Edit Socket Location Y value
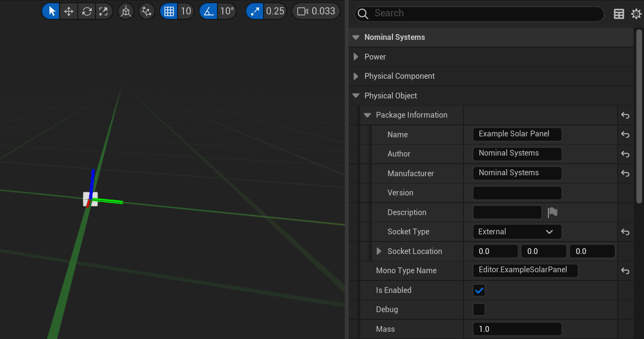This screenshot has height=339, width=644. 544,251
